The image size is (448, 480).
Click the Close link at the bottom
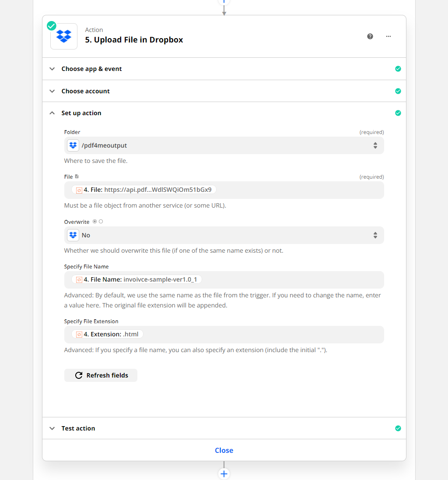[224, 450]
